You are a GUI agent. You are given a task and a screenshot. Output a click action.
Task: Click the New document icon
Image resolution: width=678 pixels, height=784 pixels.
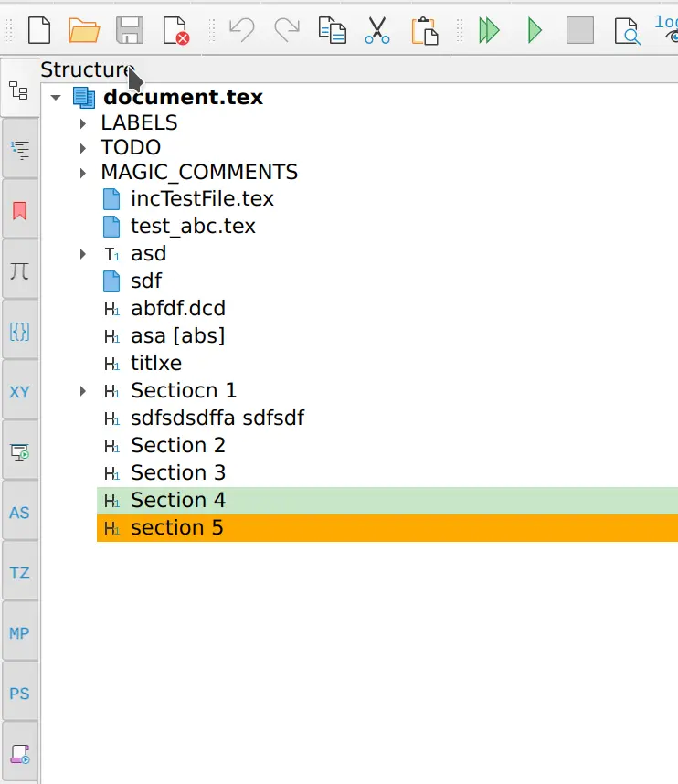(x=38, y=31)
